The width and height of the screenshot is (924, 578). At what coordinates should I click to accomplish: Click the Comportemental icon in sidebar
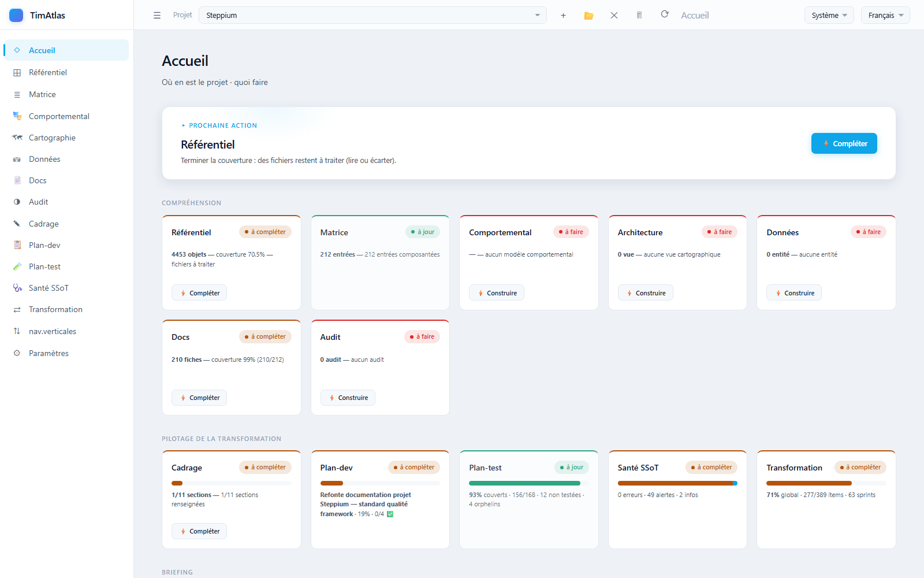click(x=17, y=116)
